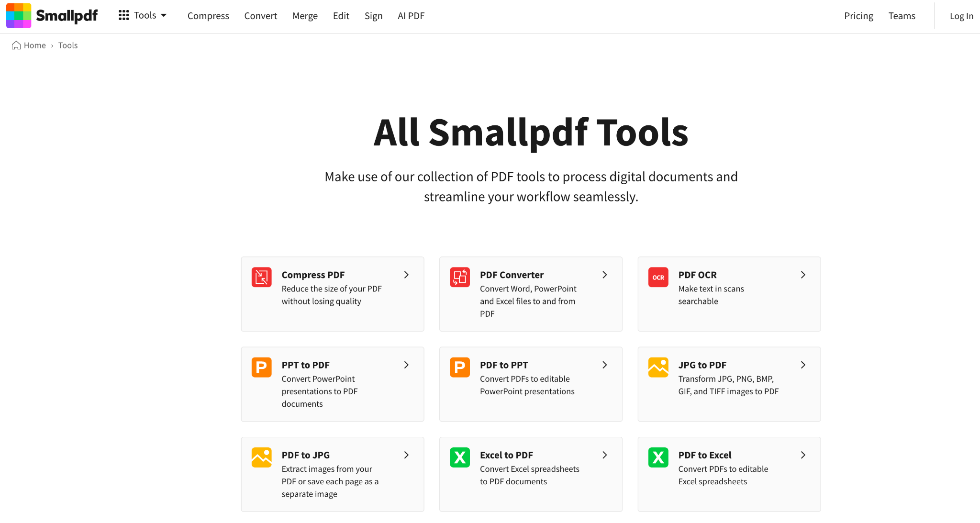Expand the Tools dropdown menu
This screenshot has width=980, height=523.
143,16
